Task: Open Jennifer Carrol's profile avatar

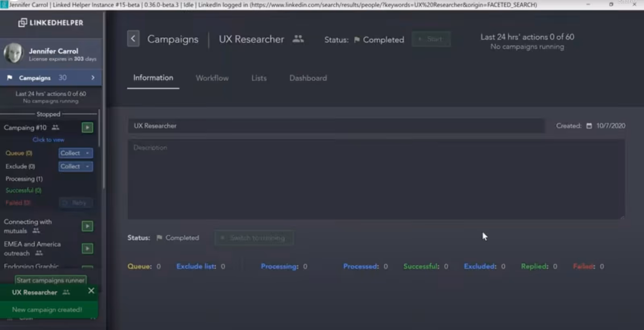Action: point(14,53)
